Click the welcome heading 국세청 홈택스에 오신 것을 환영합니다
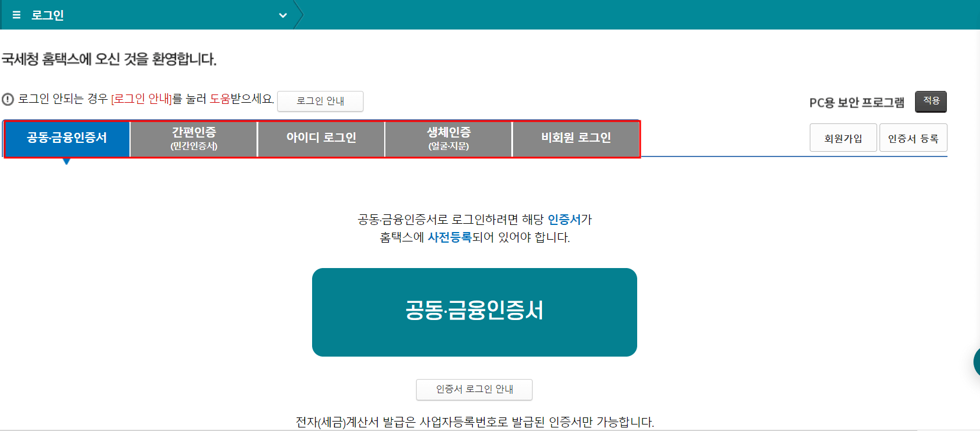Screen dimensions: 980x431 (x=109, y=59)
